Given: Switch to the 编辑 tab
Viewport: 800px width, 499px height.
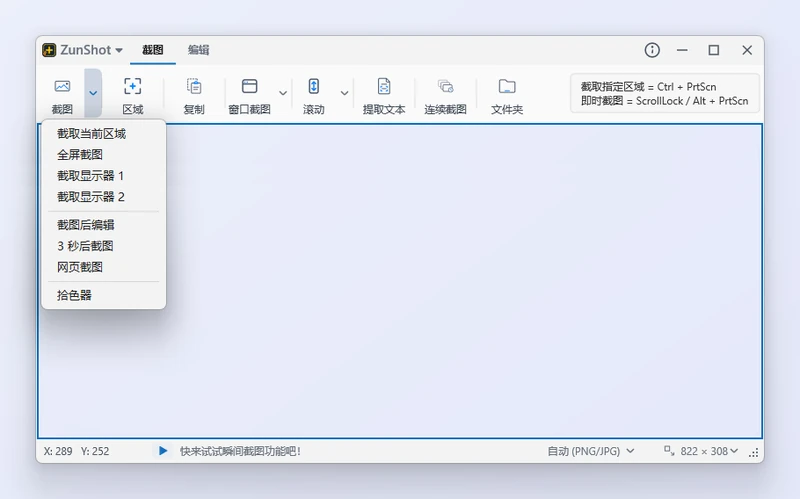Looking at the screenshot, I should coord(198,50).
